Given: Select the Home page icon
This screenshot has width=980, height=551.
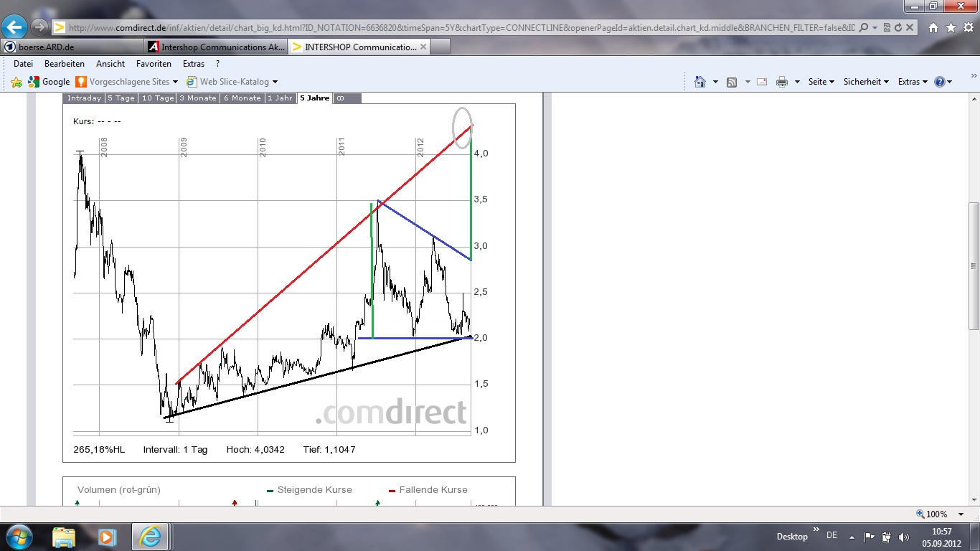Looking at the screenshot, I should click(699, 82).
